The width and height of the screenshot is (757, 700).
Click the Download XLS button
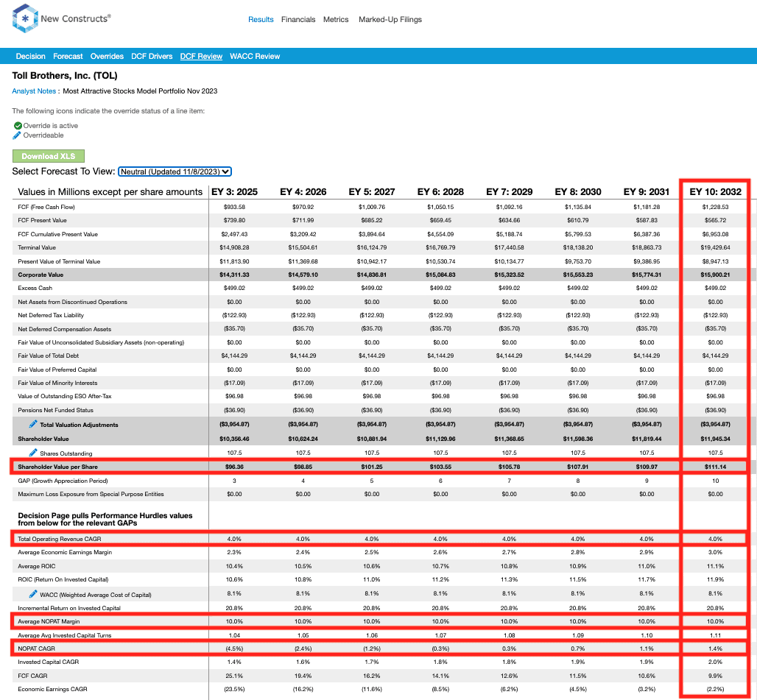point(49,156)
